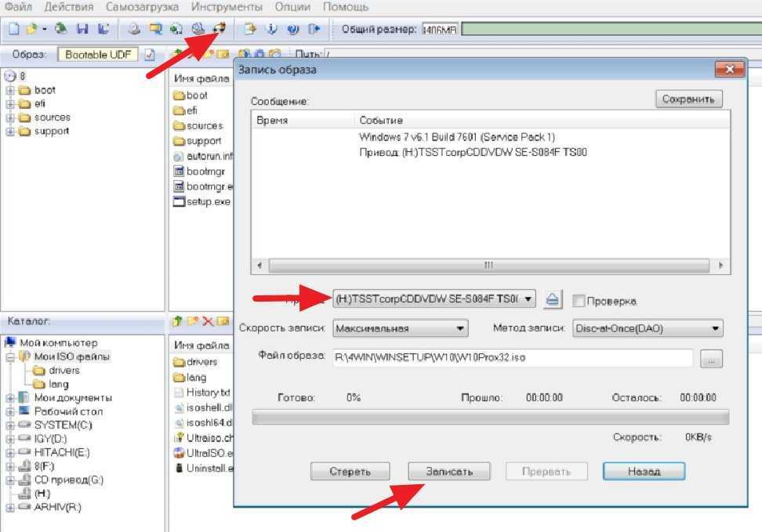Click the Прервать button
762x532 pixels.
tap(546, 471)
